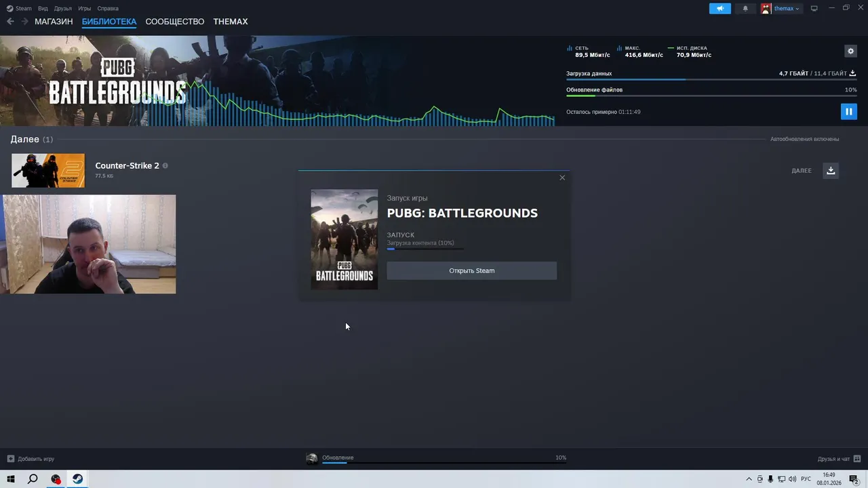Open the Справка menu
Screen dimensions: 868x488
click(108, 8)
